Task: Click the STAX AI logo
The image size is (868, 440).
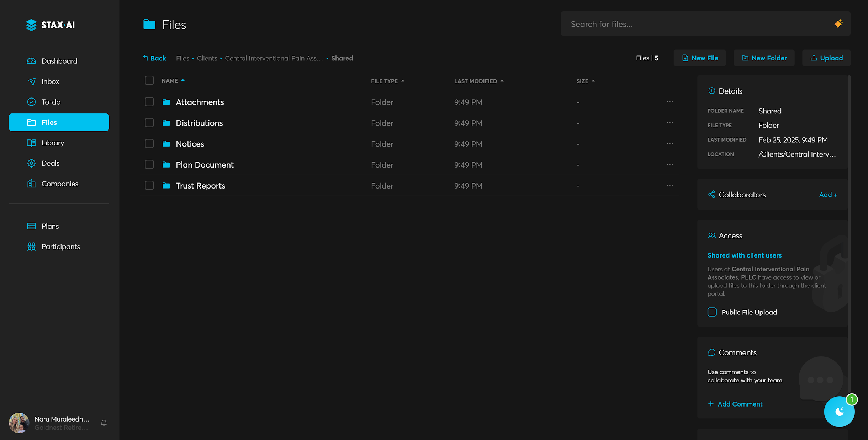Action: pyautogui.click(x=51, y=25)
